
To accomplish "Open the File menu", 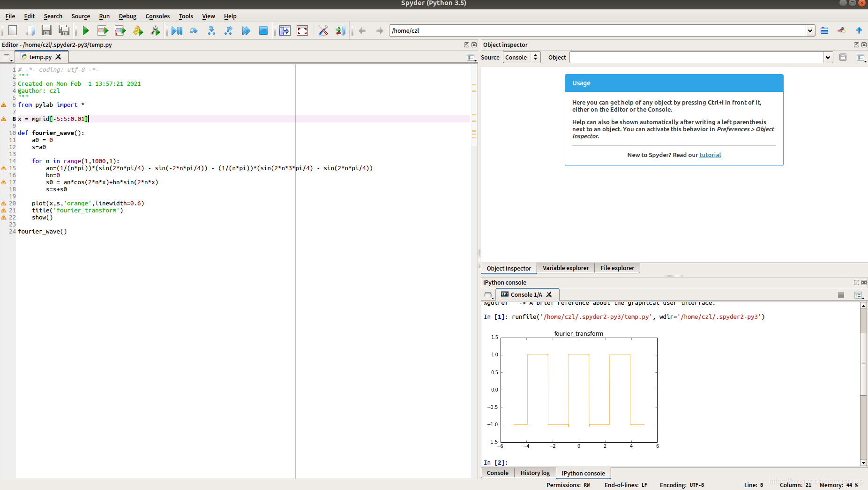I will (x=10, y=16).
